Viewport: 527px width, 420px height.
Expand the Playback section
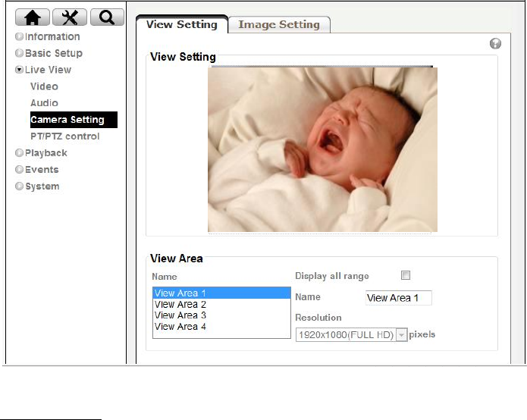click(x=42, y=153)
